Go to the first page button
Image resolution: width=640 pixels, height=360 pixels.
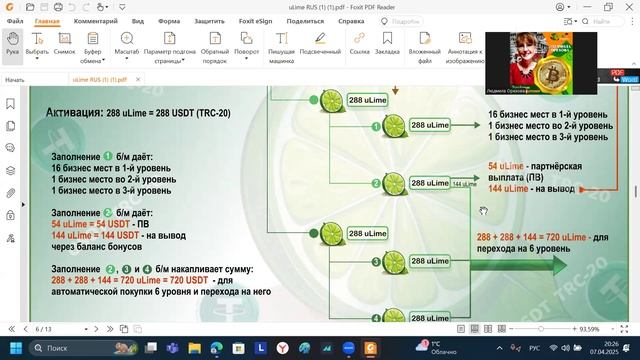(11, 329)
